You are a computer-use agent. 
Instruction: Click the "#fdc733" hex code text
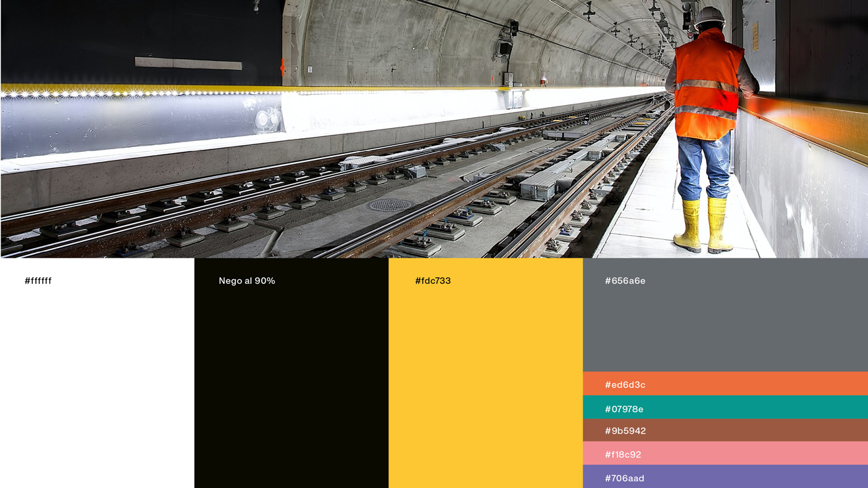coord(433,281)
